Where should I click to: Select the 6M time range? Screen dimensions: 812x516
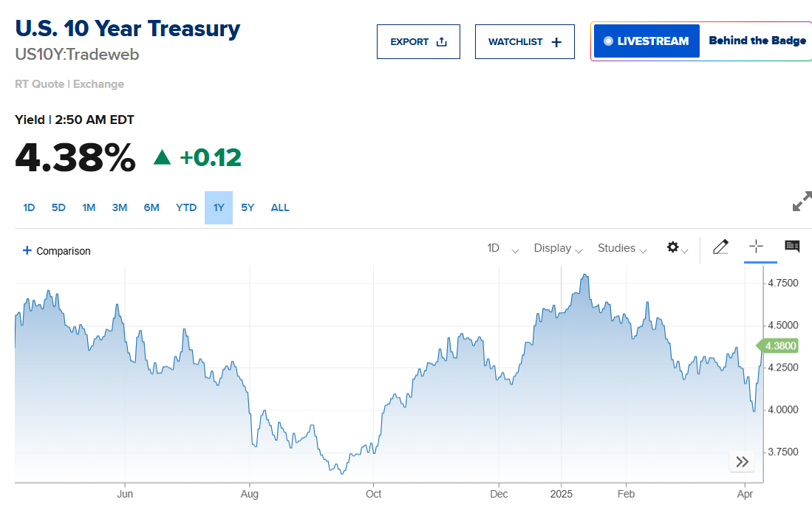[151, 207]
